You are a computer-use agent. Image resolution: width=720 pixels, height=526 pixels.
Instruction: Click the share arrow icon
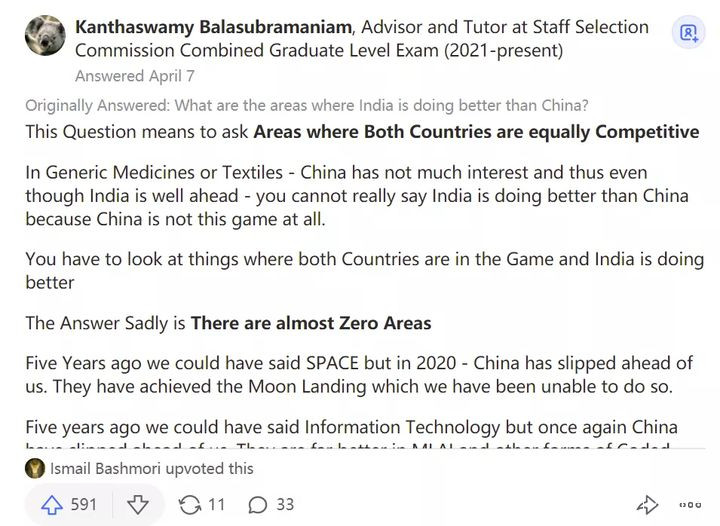click(648, 504)
